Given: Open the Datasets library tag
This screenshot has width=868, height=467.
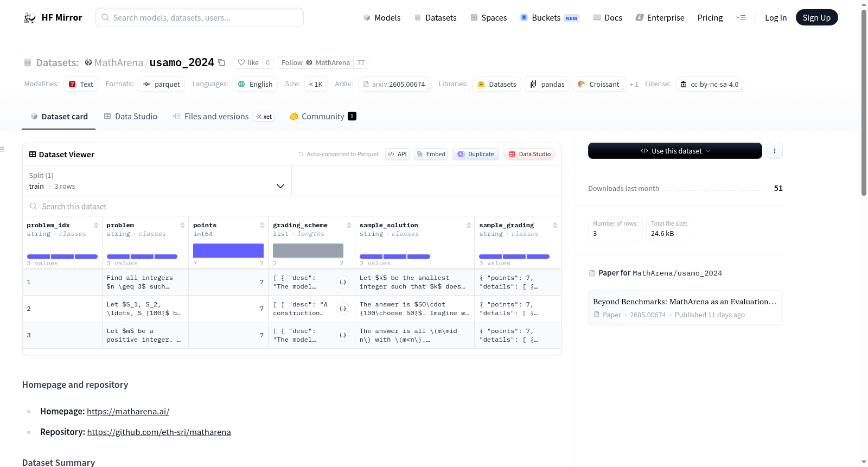Looking at the screenshot, I should coord(497,84).
